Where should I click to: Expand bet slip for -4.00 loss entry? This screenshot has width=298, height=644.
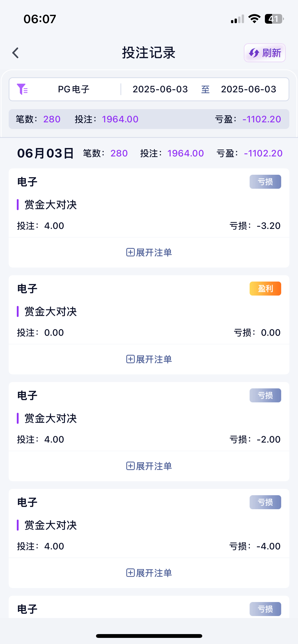click(149, 573)
